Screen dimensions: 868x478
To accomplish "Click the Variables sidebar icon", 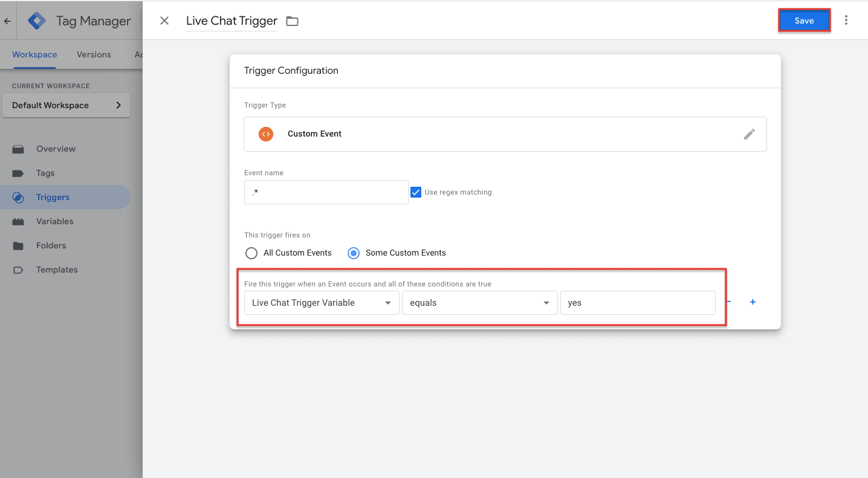I will point(18,222).
